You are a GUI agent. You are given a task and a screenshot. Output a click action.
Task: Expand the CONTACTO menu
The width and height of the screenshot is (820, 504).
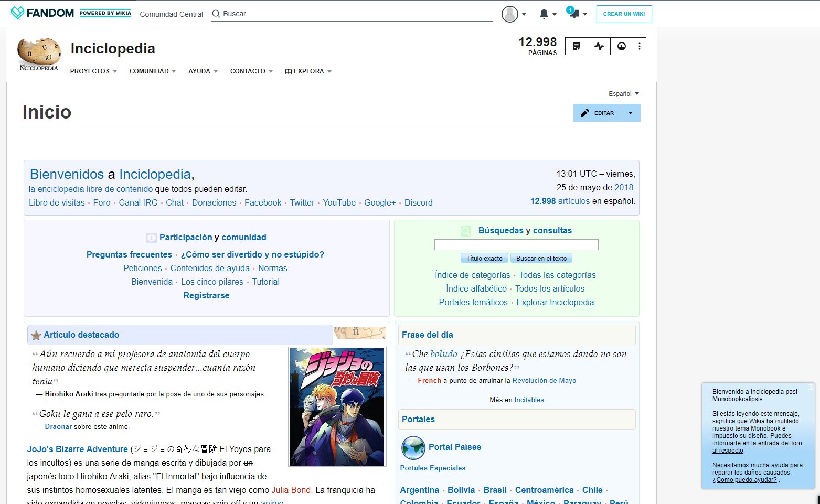point(251,71)
